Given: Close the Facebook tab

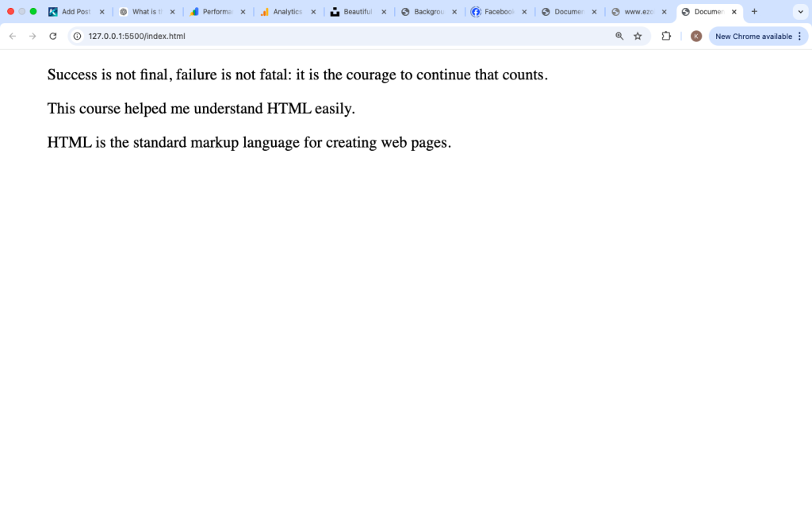Looking at the screenshot, I should 524,11.
